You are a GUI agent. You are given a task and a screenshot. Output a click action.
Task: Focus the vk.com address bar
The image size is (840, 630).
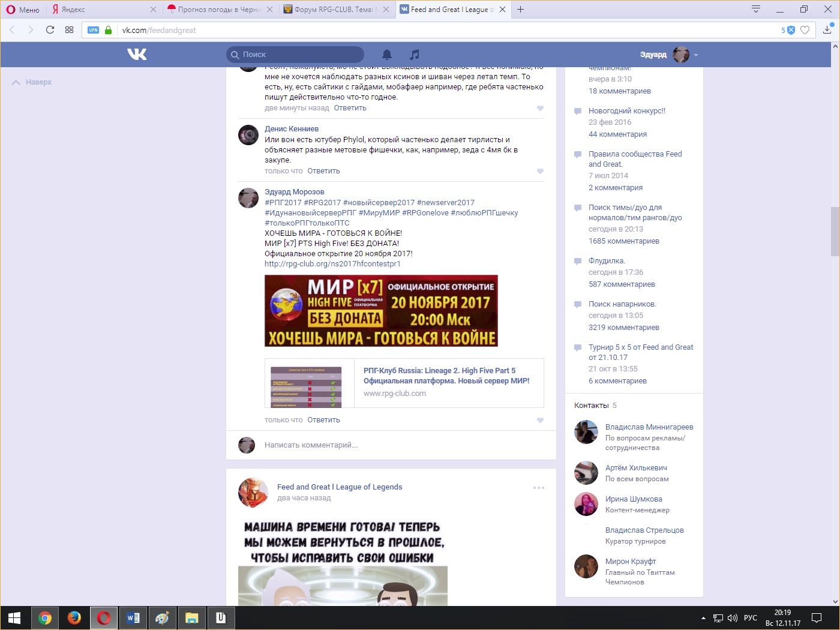point(444,30)
